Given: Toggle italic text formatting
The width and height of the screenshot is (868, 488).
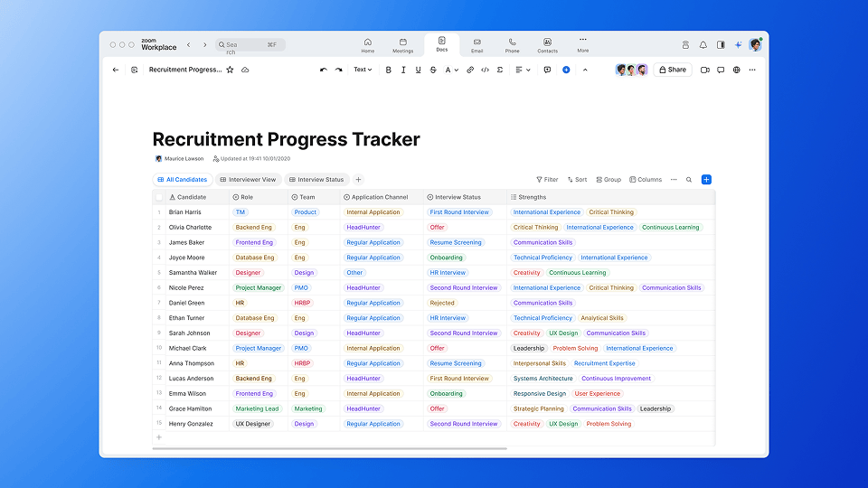Looking at the screenshot, I should point(403,70).
